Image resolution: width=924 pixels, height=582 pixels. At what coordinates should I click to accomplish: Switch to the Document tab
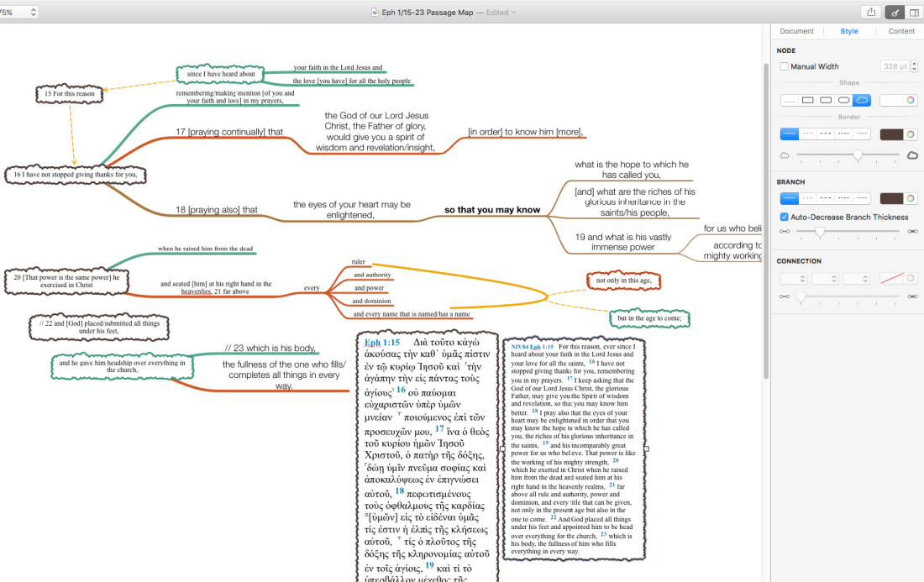point(796,31)
